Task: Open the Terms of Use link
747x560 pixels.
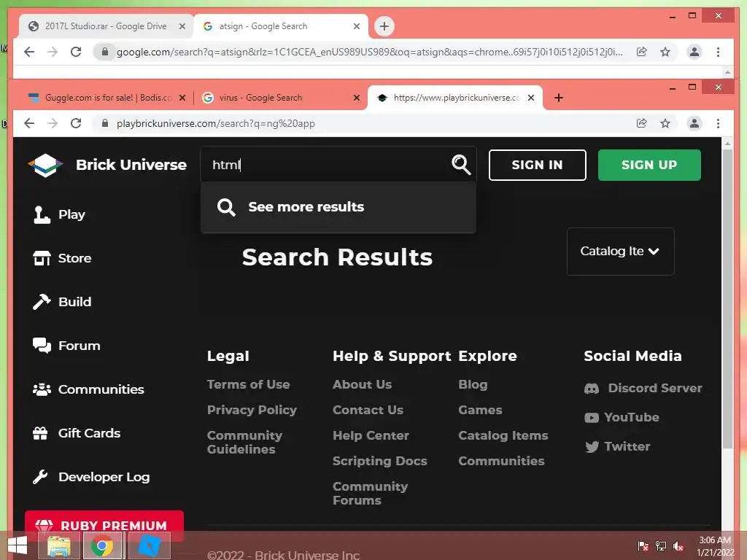Action: click(x=248, y=384)
